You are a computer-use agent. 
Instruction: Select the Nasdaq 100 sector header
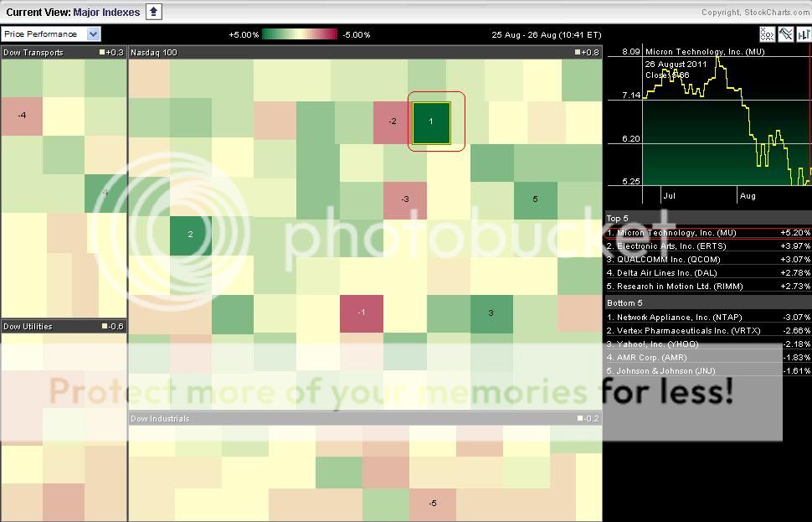pyautogui.click(x=154, y=53)
